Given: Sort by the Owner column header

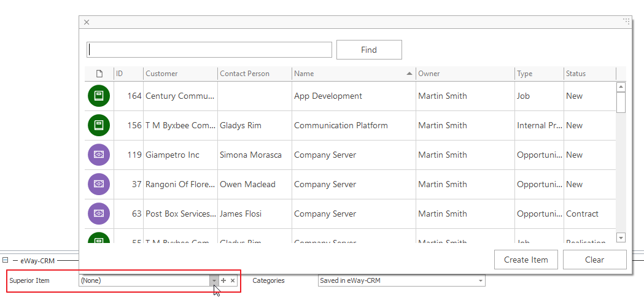Looking at the screenshot, I should tap(465, 74).
